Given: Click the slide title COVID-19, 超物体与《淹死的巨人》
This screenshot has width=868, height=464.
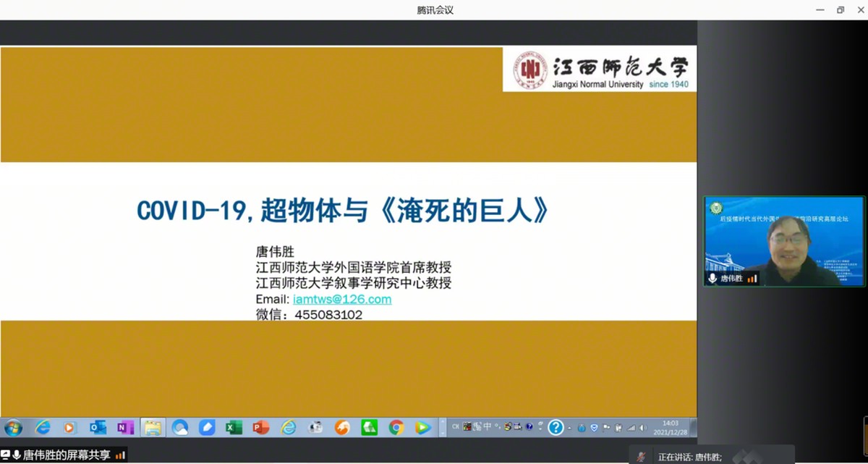Looking at the screenshot, I should [344, 210].
